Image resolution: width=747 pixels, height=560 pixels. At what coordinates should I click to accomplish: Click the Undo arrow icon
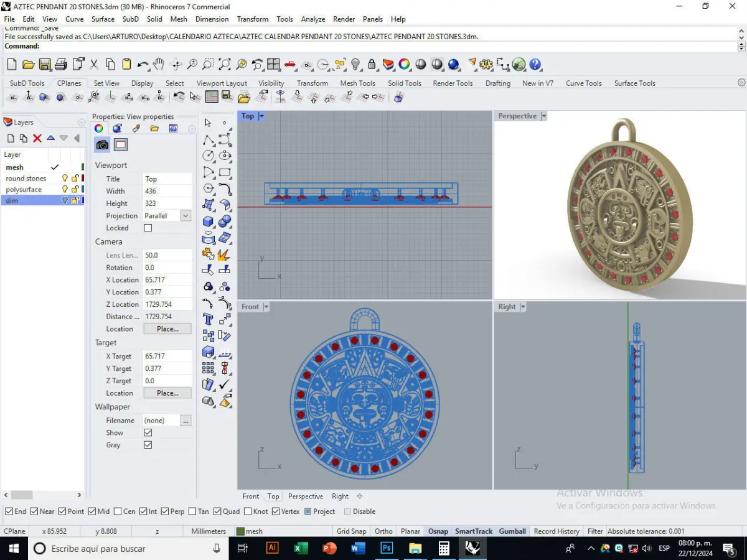[x=143, y=64]
